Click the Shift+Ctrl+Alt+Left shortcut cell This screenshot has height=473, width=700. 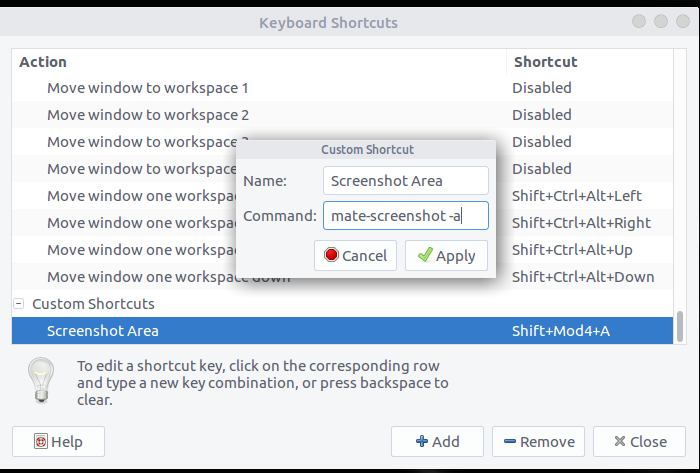pos(577,196)
